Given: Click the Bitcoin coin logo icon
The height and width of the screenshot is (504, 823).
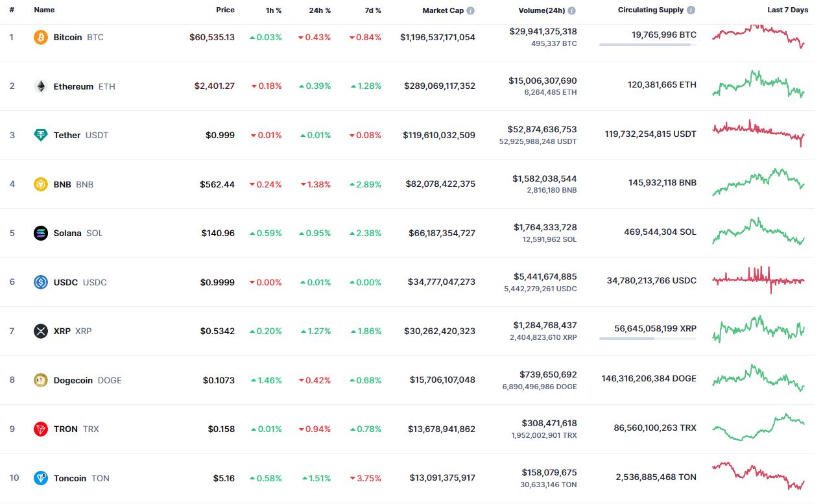Looking at the screenshot, I should point(41,37).
